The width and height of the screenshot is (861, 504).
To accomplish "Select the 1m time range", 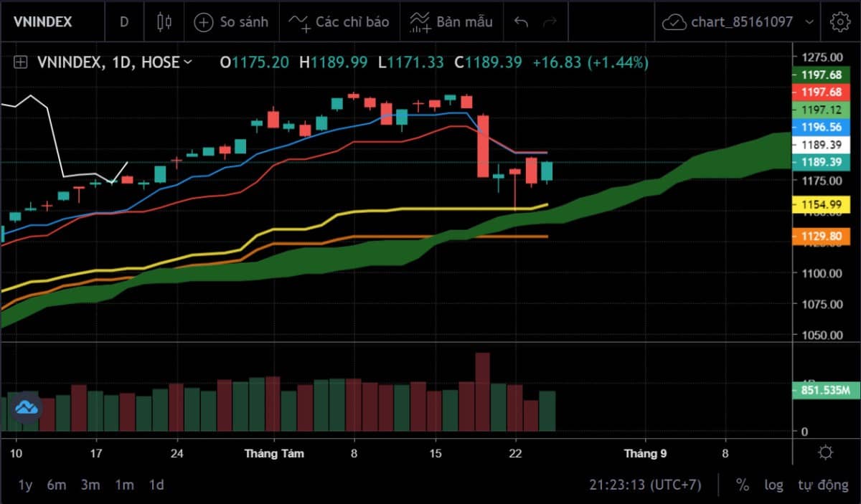I will coord(124,485).
